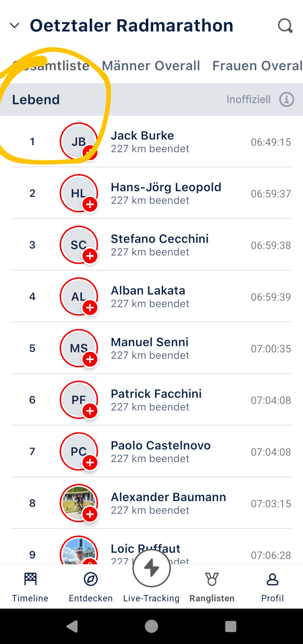Switch to Männer Overall tab
This screenshot has height=644, width=303.
click(151, 66)
